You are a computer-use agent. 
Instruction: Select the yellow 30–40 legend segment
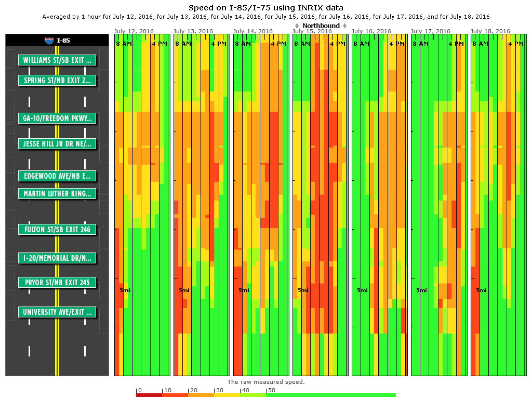coord(227,395)
